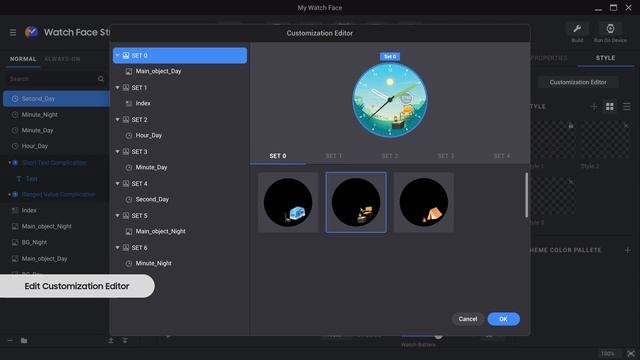Switch to the SET 3 tab
Screen dimensions: 640x360
[x=445, y=156]
